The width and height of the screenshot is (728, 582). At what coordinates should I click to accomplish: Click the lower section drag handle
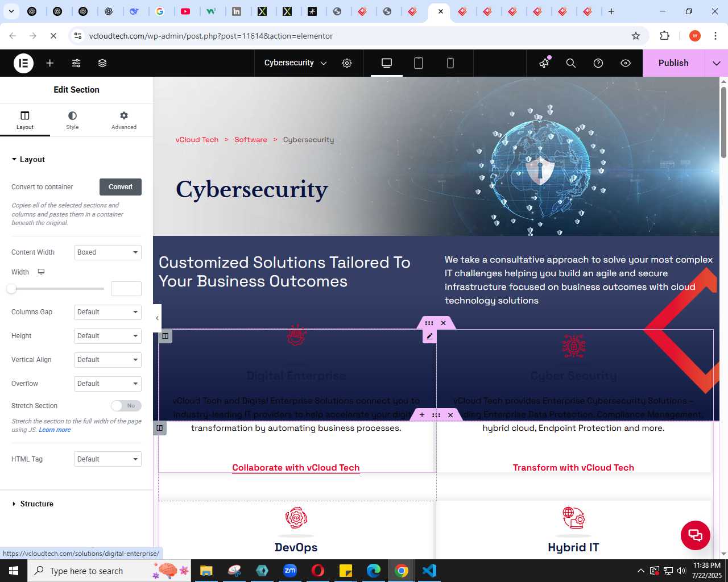click(436, 415)
